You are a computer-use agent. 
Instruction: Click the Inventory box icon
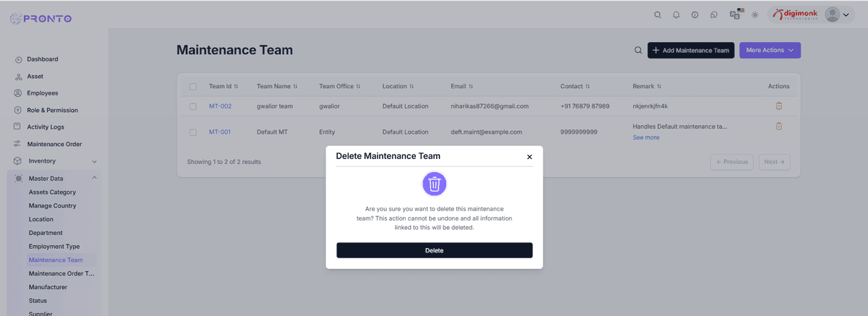18,161
